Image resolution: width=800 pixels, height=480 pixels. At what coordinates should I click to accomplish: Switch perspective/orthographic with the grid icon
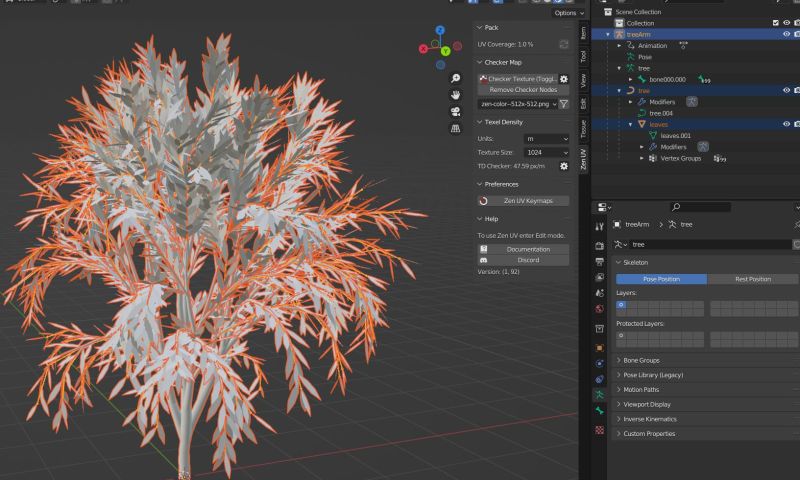pyautogui.click(x=455, y=129)
